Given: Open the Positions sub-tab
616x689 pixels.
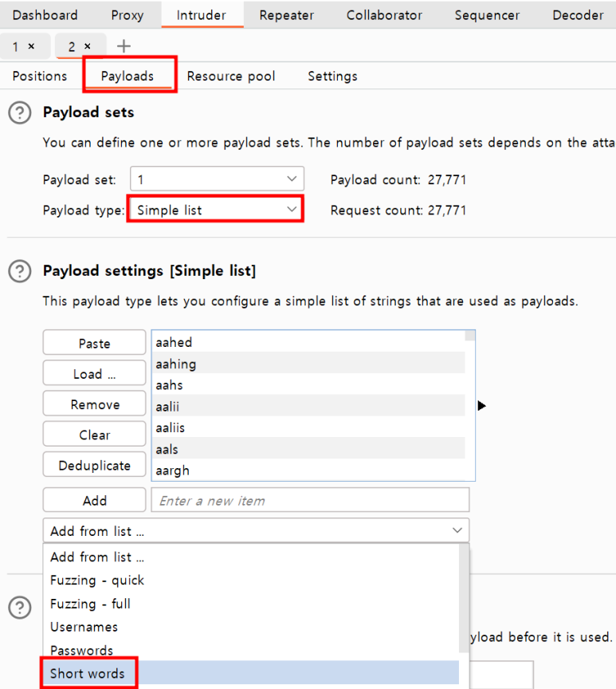Looking at the screenshot, I should (x=40, y=77).
